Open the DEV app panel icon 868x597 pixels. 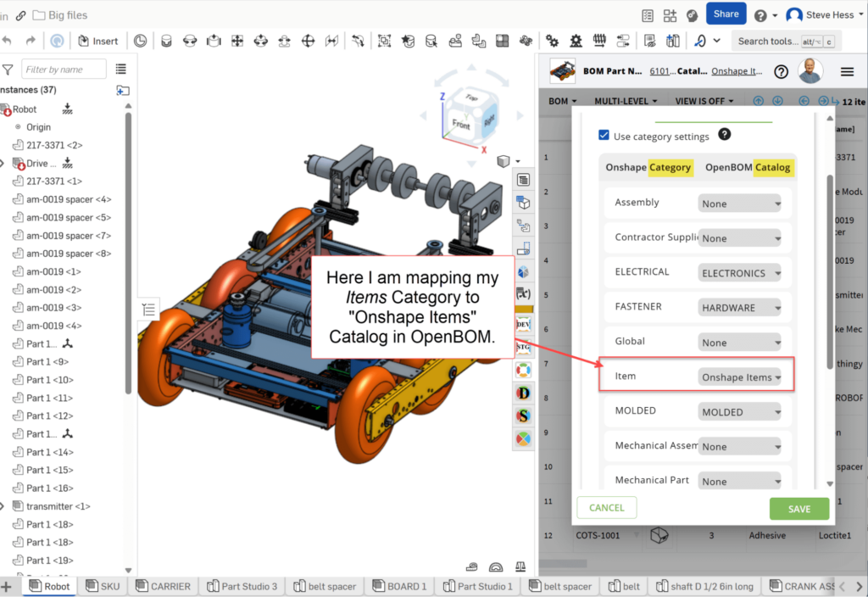(x=523, y=324)
